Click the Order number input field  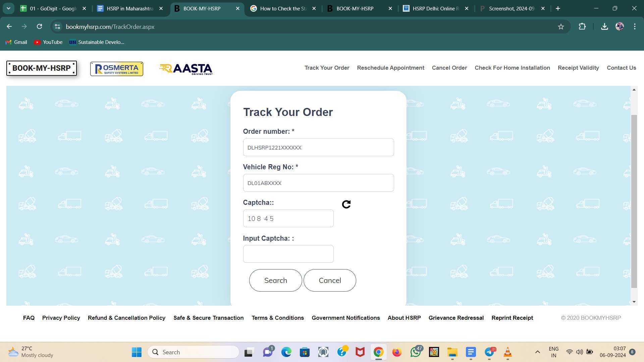pyautogui.click(x=318, y=147)
